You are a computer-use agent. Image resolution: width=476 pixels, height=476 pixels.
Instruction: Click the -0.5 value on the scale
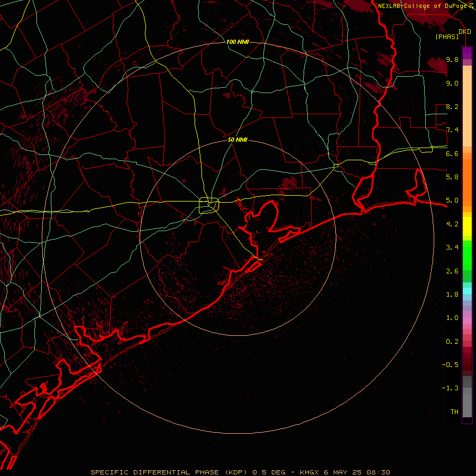pyautogui.click(x=450, y=365)
